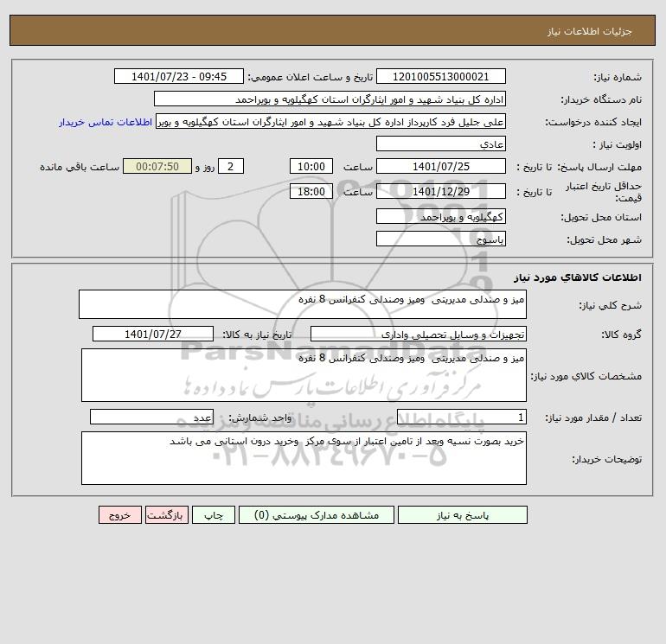The height and width of the screenshot is (644, 666).
Task: Click the خروج exit button
Action: point(120,515)
